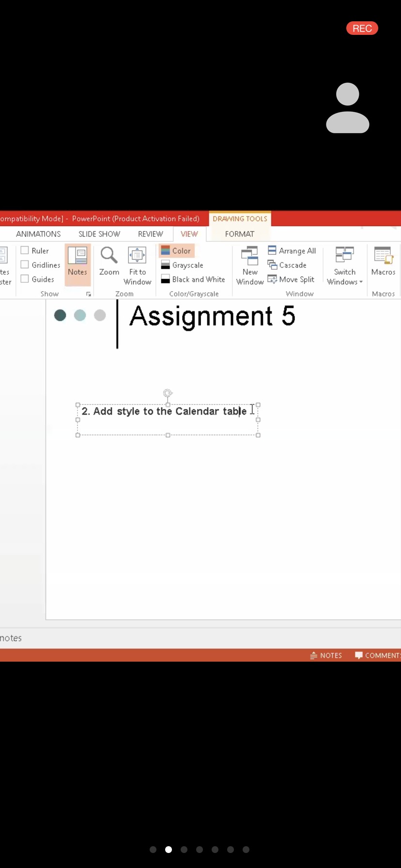Click Arrange All windows icon
The height and width of the screenshot is (868, 401).
click(x=272, y=250)
